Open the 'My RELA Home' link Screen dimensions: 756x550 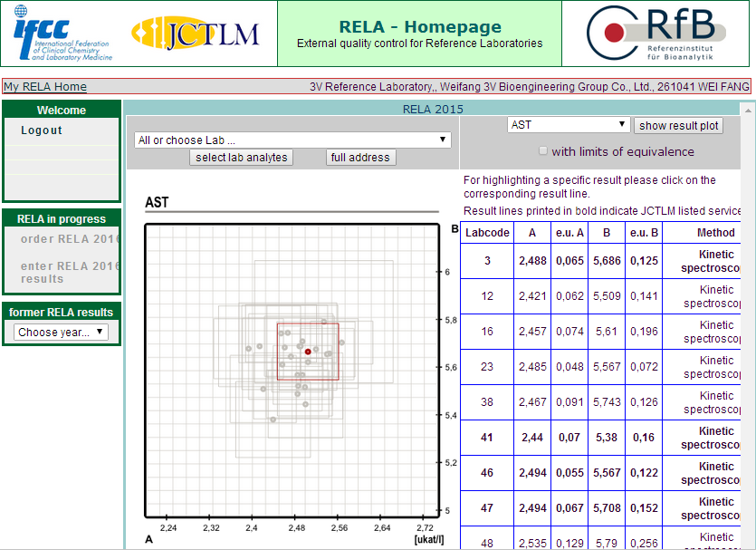tap(45, 87)
